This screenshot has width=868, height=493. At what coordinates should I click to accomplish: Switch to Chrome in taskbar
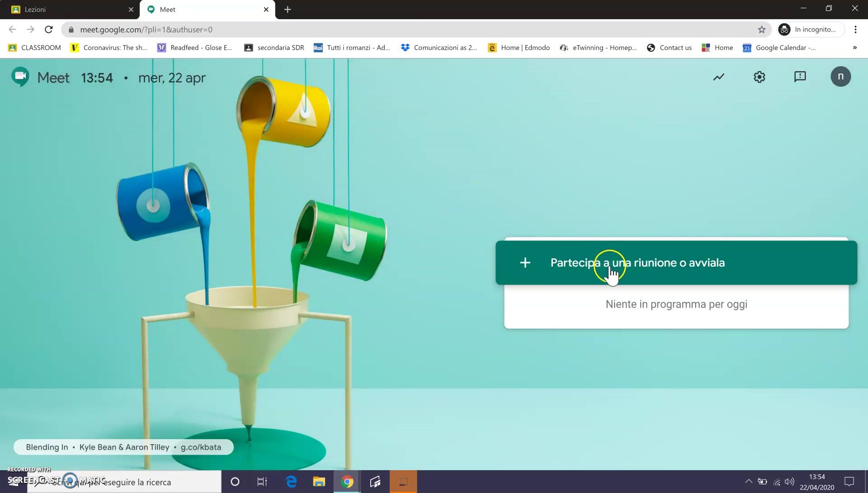(x=347, y=482)
